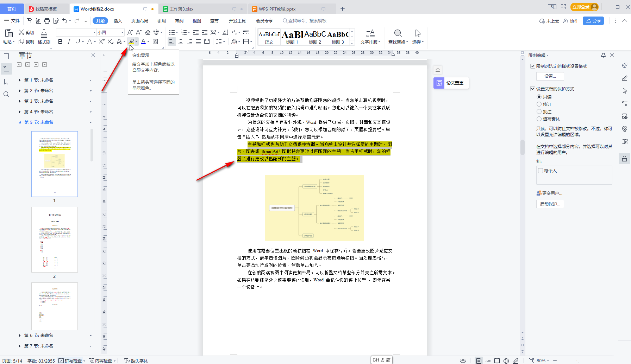Select the 批注 radio button

539,111
